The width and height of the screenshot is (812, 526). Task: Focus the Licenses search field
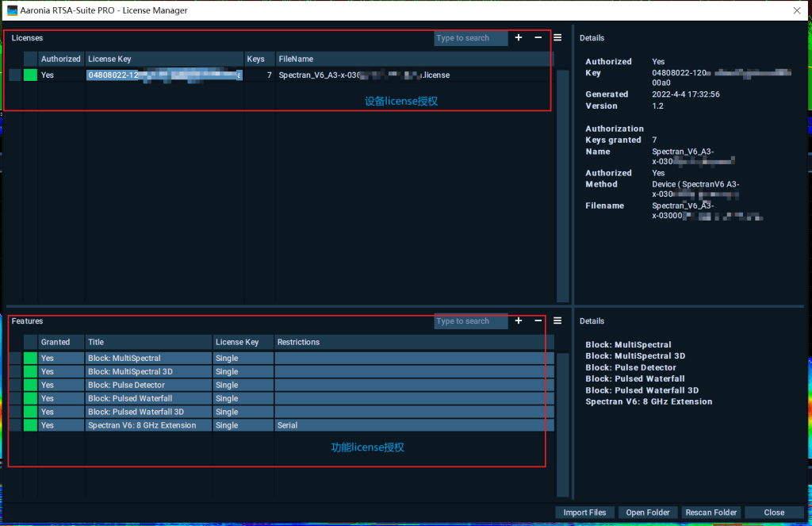point(470,38)
